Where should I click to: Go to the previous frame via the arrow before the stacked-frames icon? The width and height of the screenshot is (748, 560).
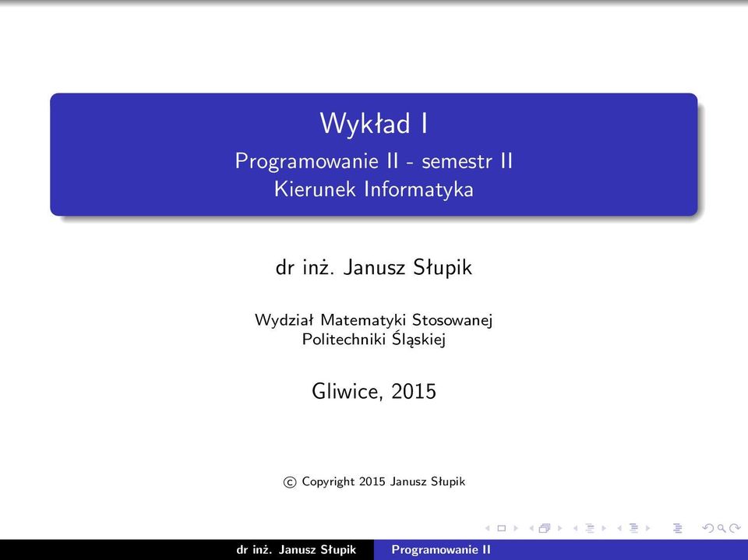(x=531, y=528)
